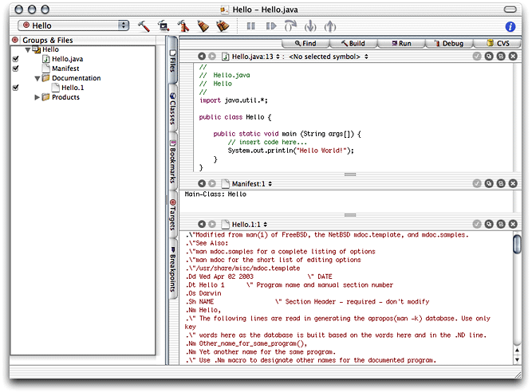Open the Hello.java:13 file history popup
Image resolution: width=532 pixels, height=392 pixels.
[251, 57]
